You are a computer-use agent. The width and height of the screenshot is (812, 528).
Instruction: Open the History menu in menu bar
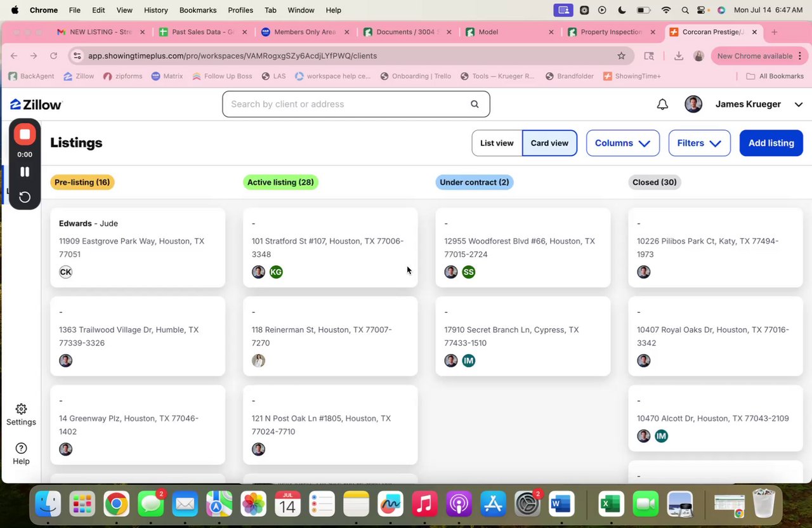coord(156,10)
